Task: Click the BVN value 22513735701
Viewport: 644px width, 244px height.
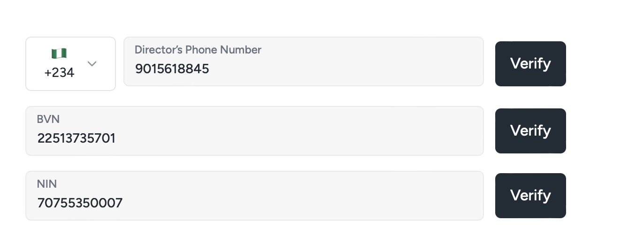Action: pos(76,138)
